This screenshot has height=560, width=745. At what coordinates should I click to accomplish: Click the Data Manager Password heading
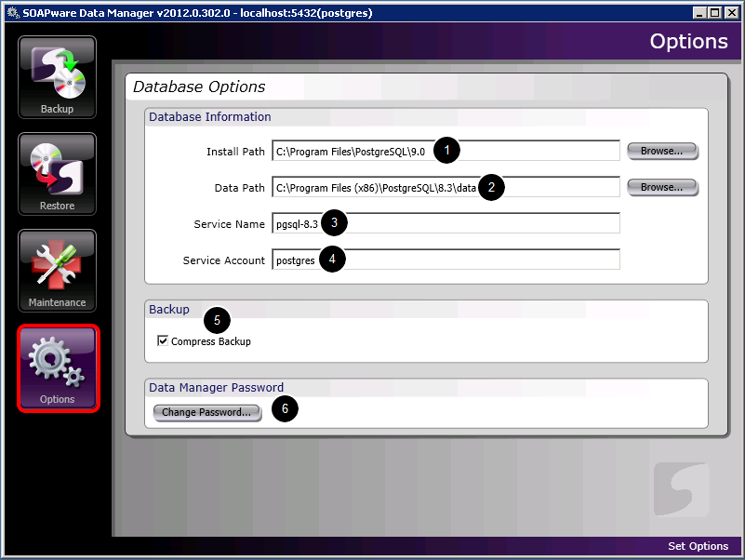point(216,387)
